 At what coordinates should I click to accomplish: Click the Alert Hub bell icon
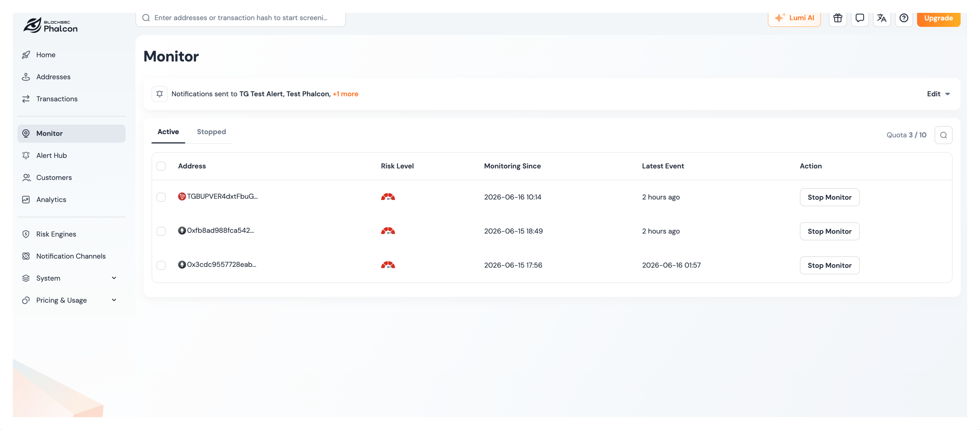tap(26, 156)
